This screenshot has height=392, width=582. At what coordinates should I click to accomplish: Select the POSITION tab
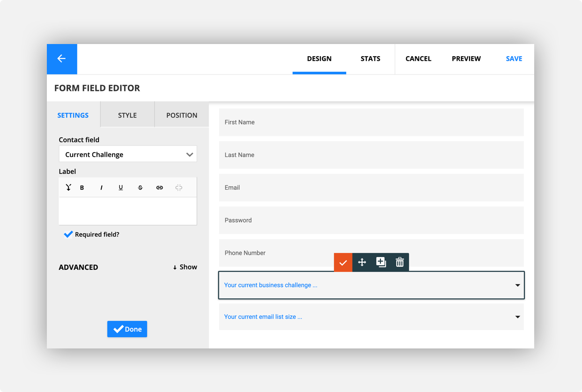181,114
